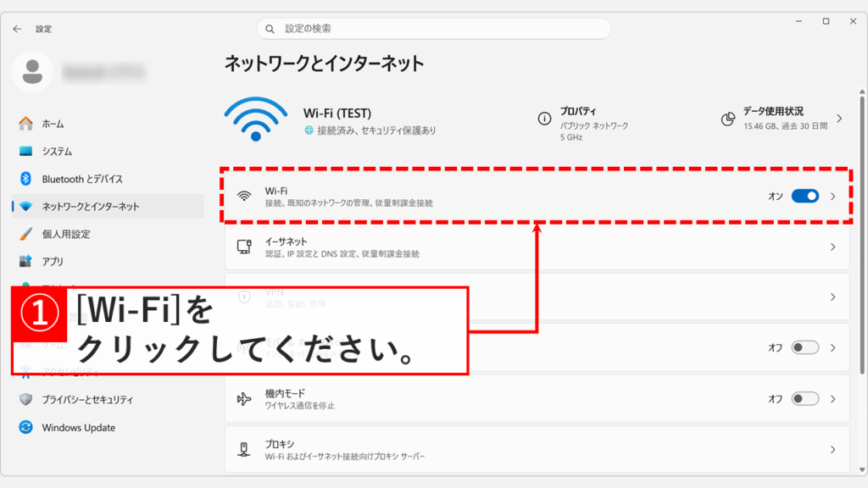
Task: Click the vertical scrollbar thumb
Action: click(x=862, y=236)
